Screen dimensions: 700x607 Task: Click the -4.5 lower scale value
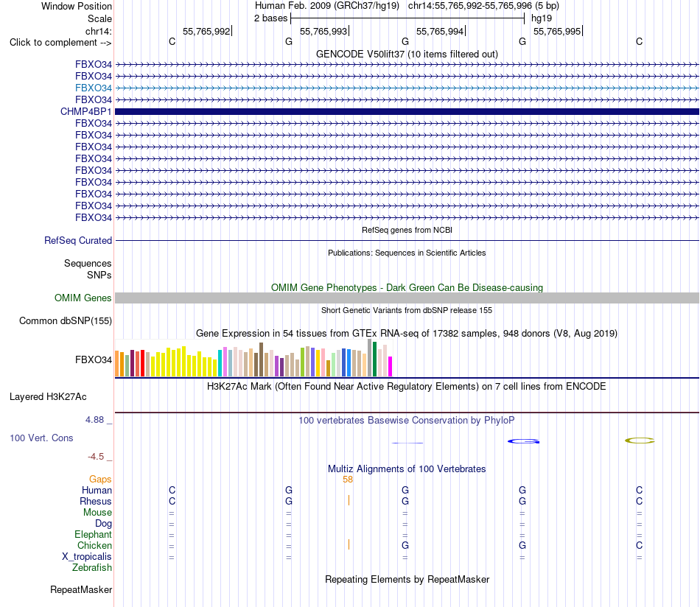tap(96, 457)
